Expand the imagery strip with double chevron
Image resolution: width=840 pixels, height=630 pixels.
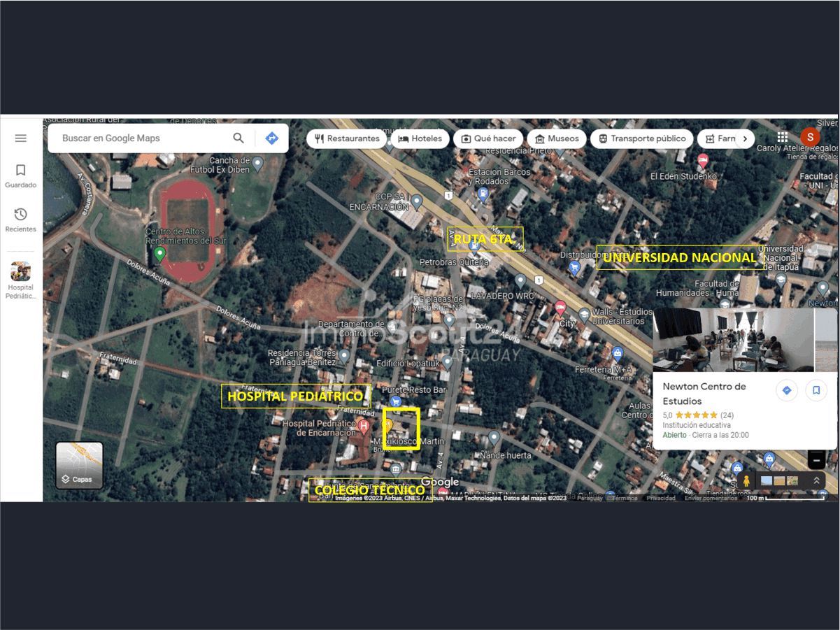pyautogui.click(x=816, y=481)
